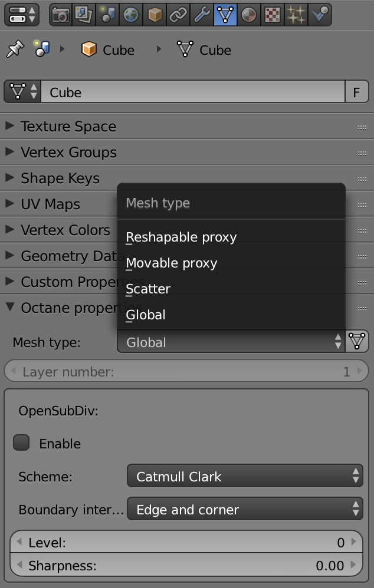Select the Object properties cube tab

tap(155, 15)
